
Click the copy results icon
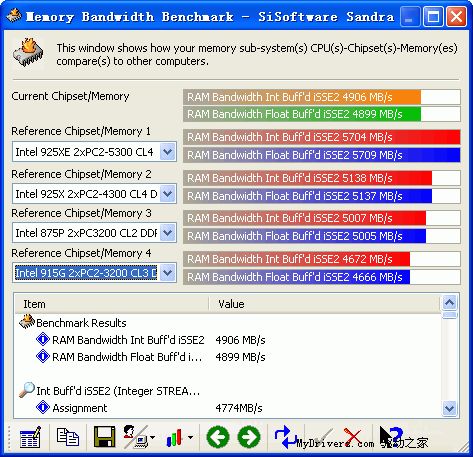[68, 437]
